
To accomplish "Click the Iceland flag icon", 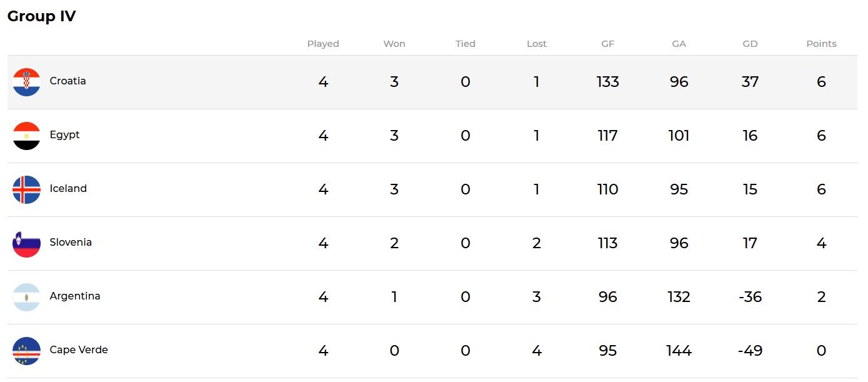I will (26, 189).
